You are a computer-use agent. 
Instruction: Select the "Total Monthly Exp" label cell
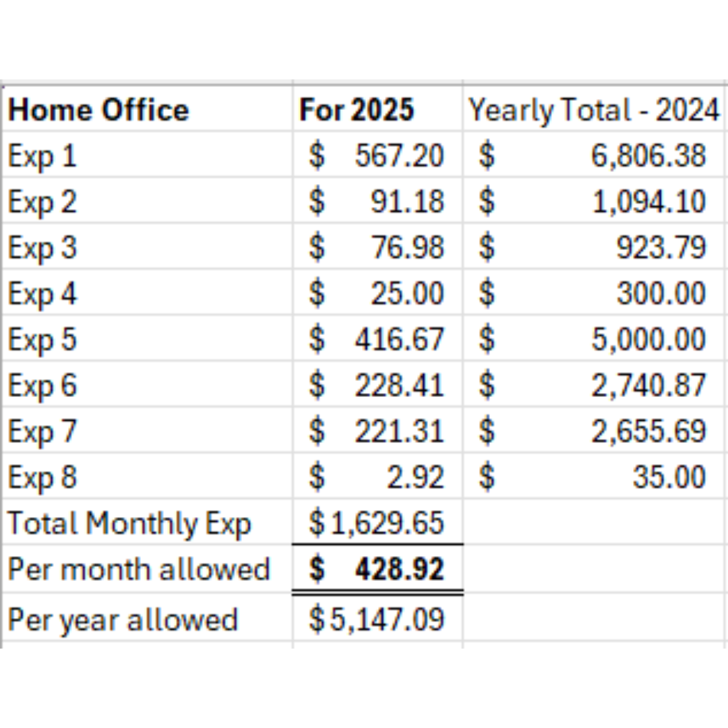point(129,523)
